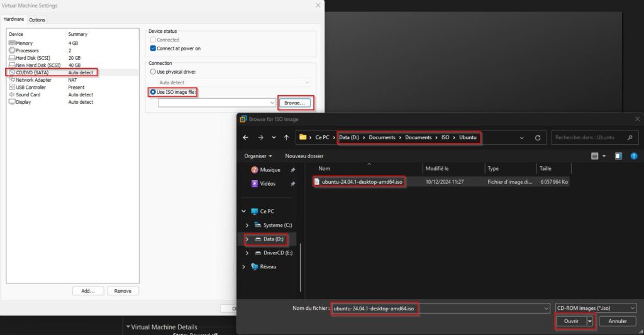Image resolution: width=644 pixels, height=335 pixels.
Task: Expand Systeme (C:) drive node
Action: (247, 225)
